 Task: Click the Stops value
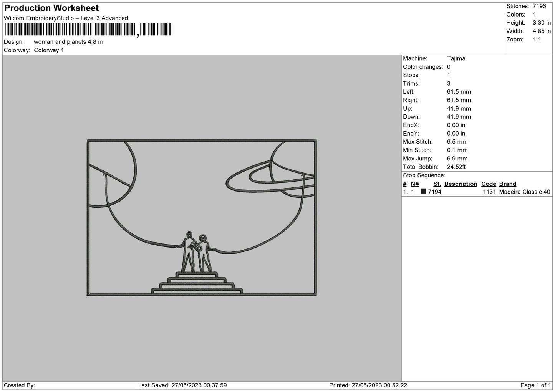pos(449,75)
